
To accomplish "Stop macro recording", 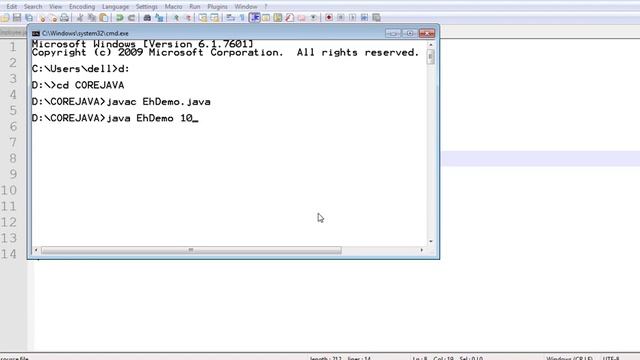I will click(340, 18).
